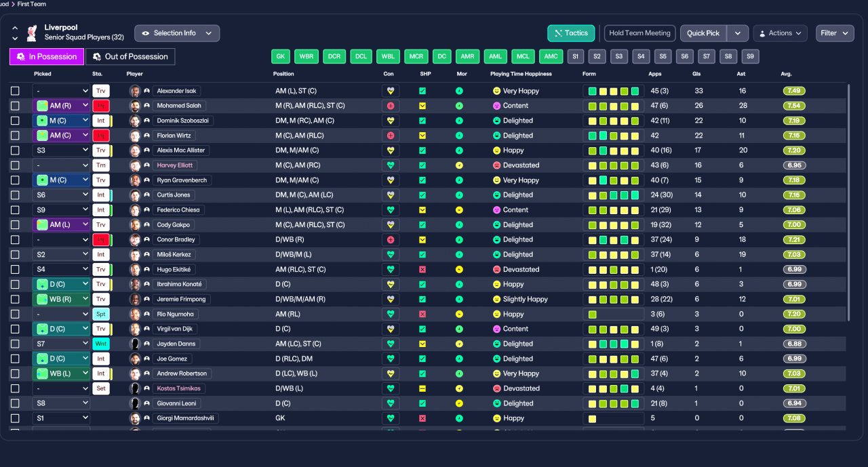Tick the checkbox for Curtis Jones
Screen dimensions: 868x467
[x=15, y=195]
